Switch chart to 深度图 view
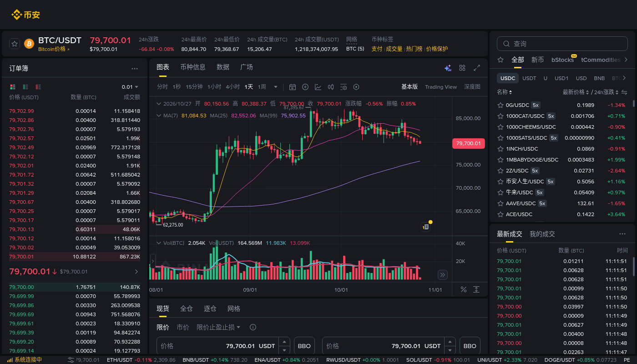637x364 pixels. tap(472, 87)
